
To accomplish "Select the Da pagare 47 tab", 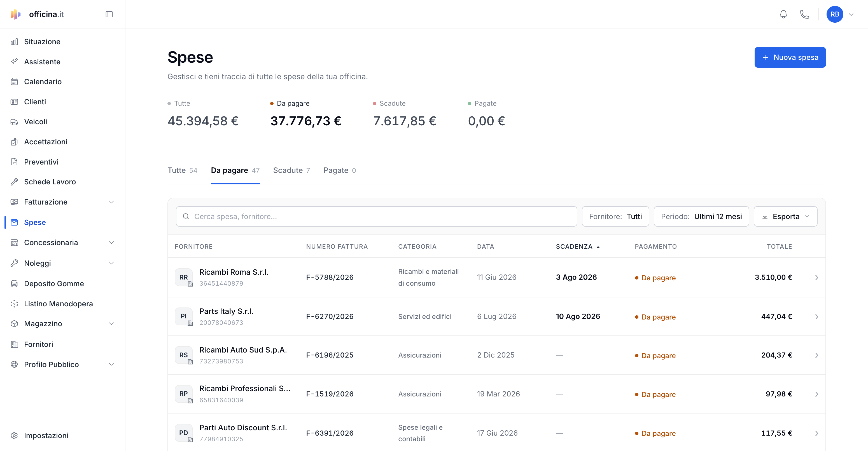I will (x=235, y=170).
